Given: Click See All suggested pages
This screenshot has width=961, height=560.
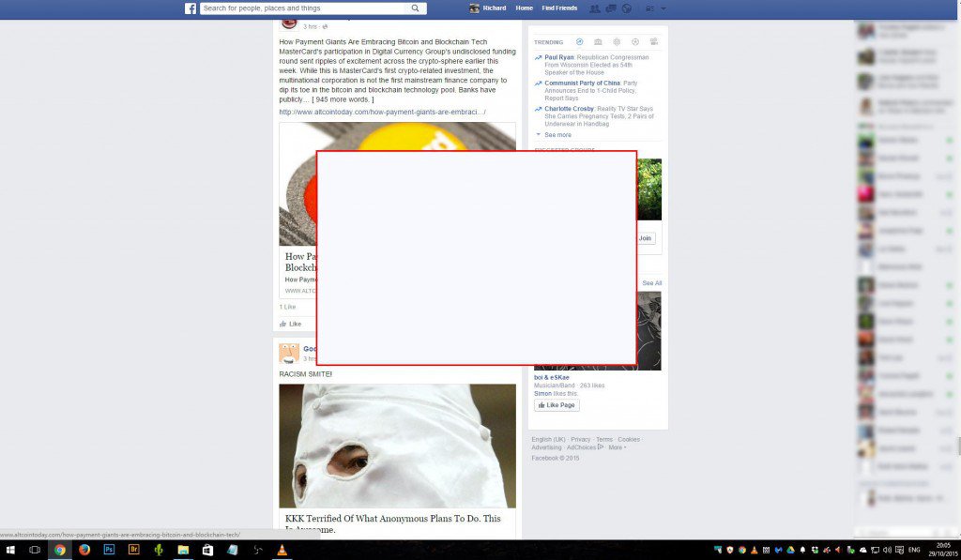Looking at the screenshot, I should (652, 283).
